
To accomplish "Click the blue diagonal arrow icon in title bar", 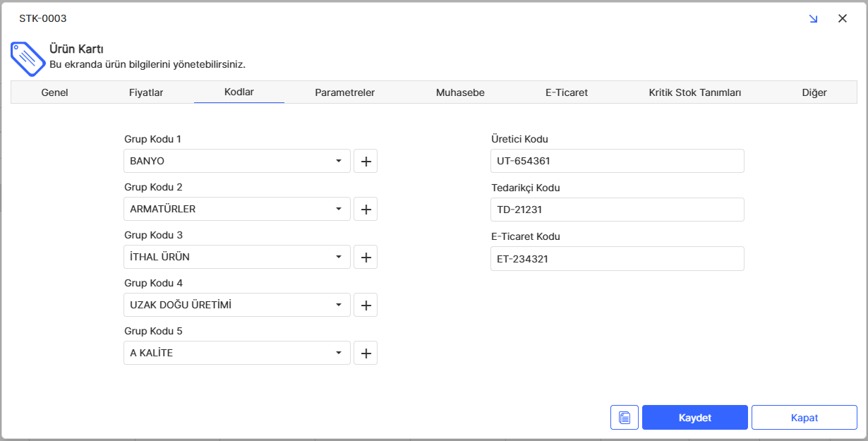I will click(x=813, y=19).
